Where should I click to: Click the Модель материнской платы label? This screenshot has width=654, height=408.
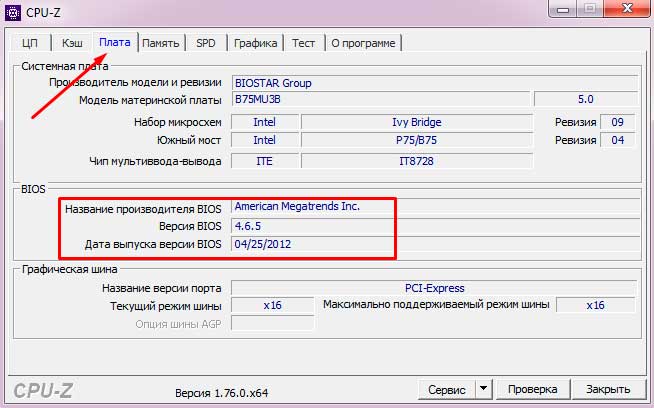[150, 100]
